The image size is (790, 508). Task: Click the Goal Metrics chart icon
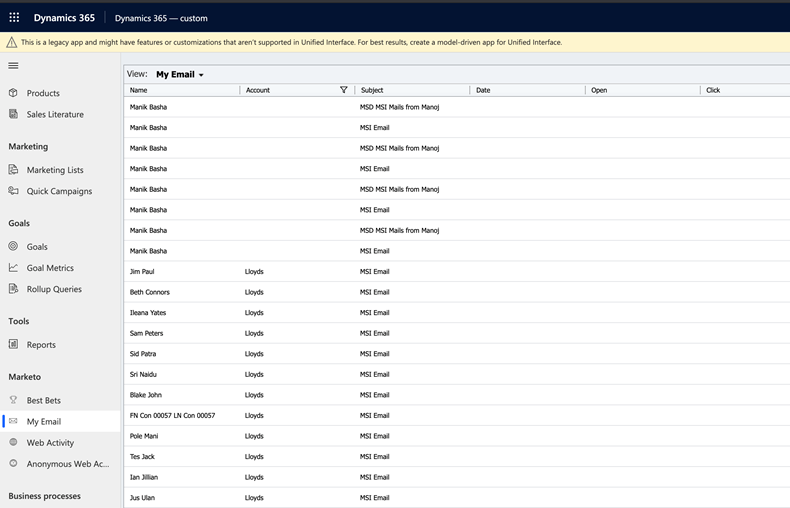[14, 267]
